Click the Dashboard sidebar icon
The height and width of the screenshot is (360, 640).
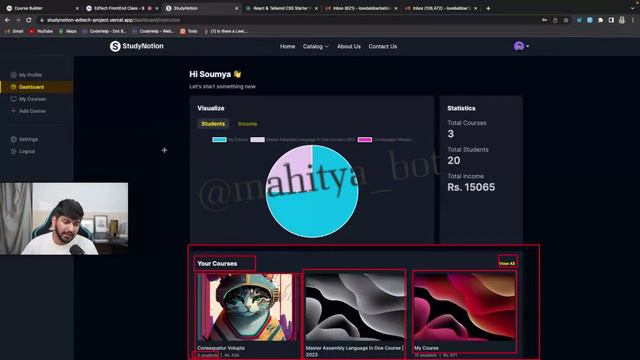click(13, 87)
